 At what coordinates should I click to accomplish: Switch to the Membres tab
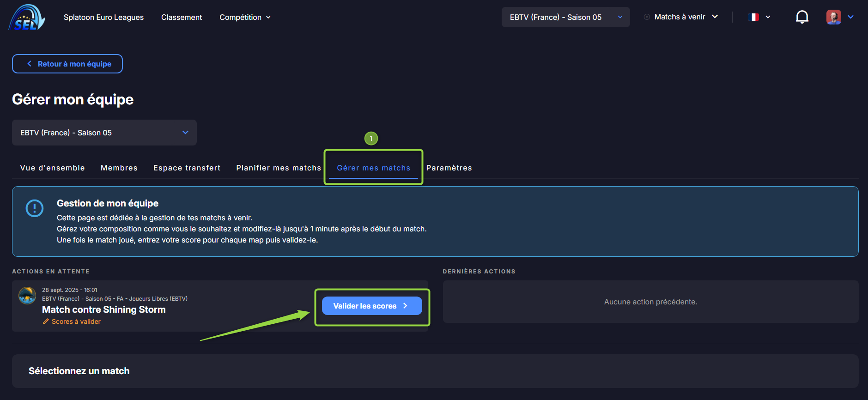[119, 168]
